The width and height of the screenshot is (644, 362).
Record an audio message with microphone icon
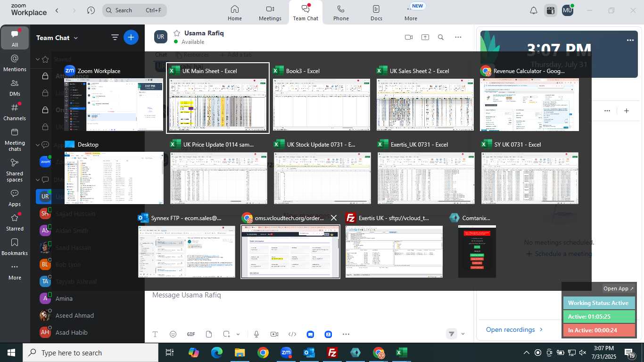tap(256, 334)
